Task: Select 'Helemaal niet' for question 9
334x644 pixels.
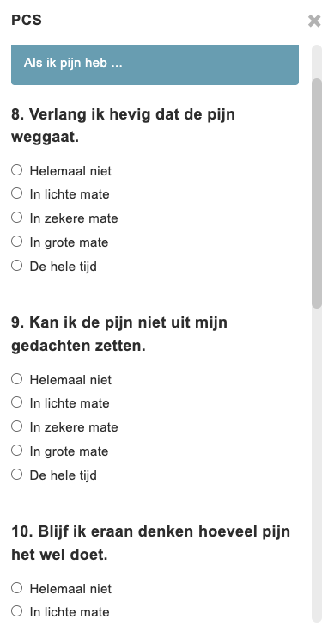Action: [17, 378]
